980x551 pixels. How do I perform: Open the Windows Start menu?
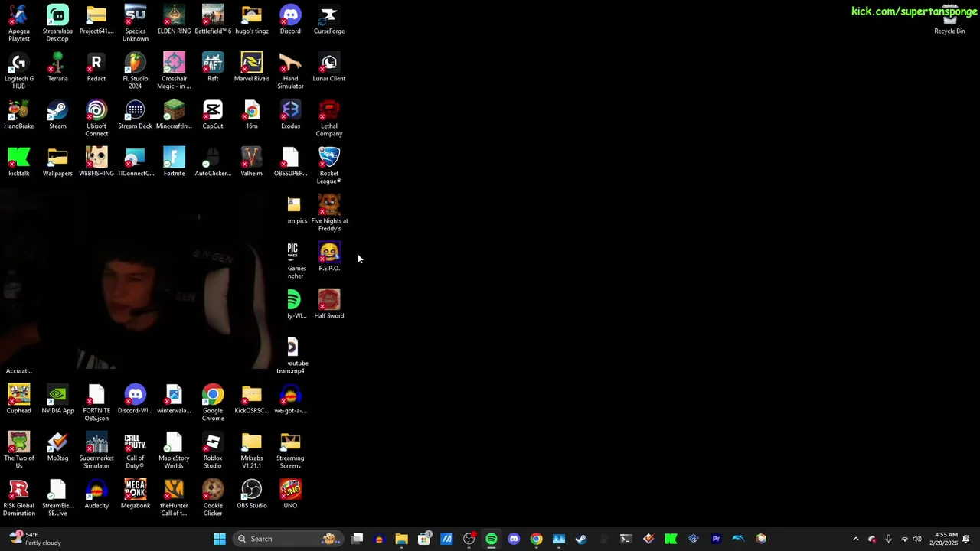point(220,539)
